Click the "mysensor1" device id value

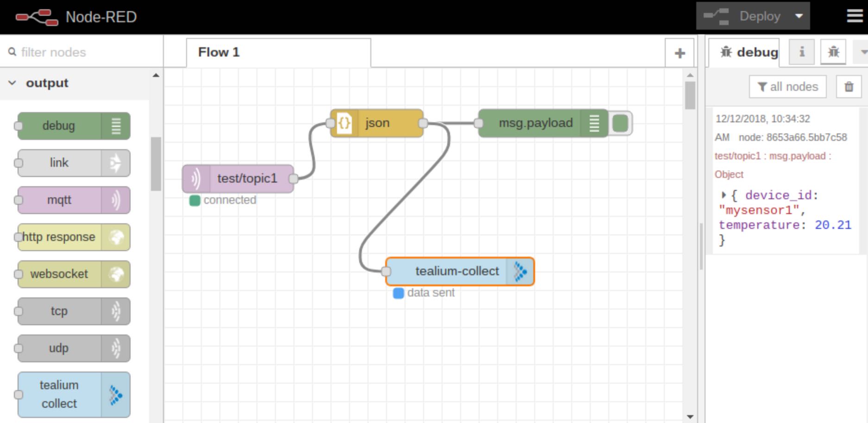tap(759, 210)
